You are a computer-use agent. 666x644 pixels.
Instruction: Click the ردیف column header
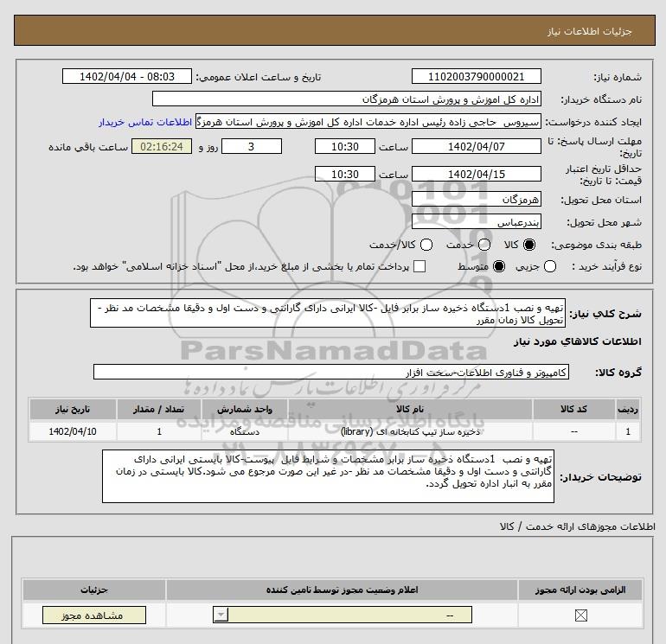628,409
